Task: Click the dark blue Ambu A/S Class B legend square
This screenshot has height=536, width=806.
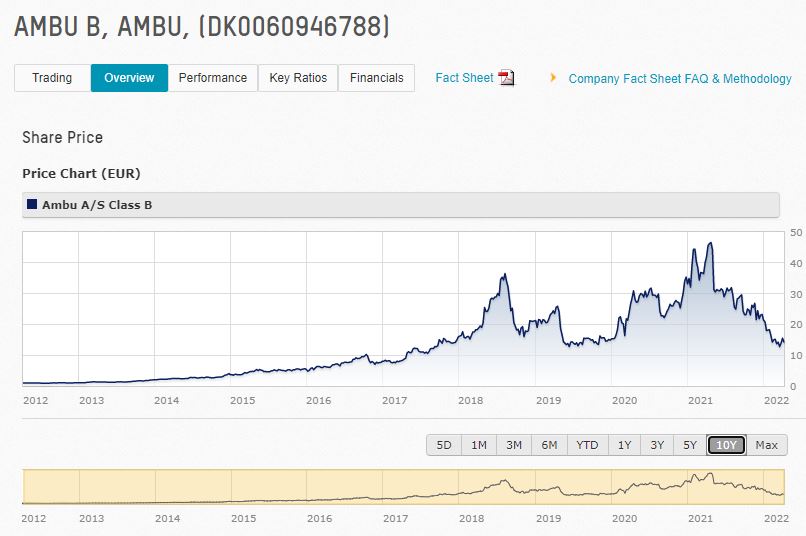Action: coord(32,205)
